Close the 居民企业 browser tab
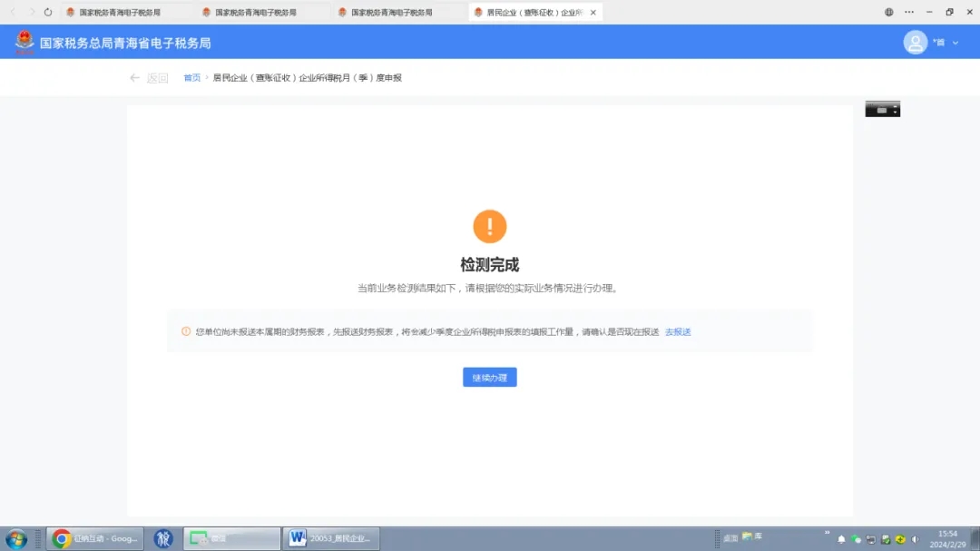The width and height of the screenshot is (980, 551). 593,12
